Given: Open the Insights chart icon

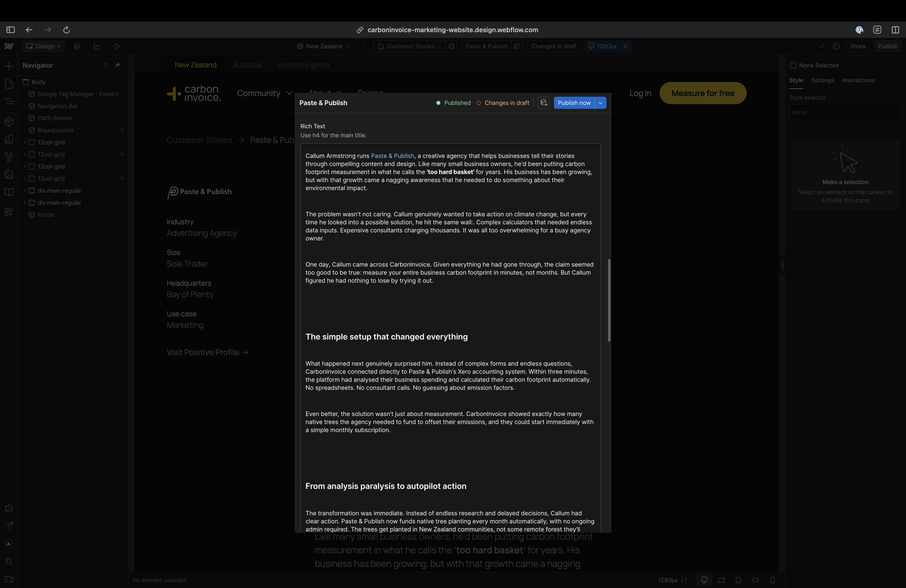Looking at the screenshot, I should click(x=97, y=46).
